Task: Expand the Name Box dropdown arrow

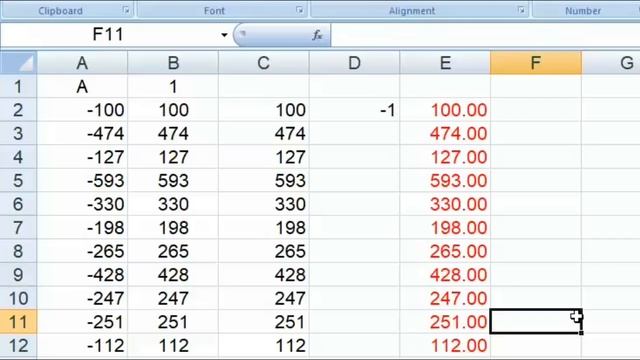Action: (224, 35)
